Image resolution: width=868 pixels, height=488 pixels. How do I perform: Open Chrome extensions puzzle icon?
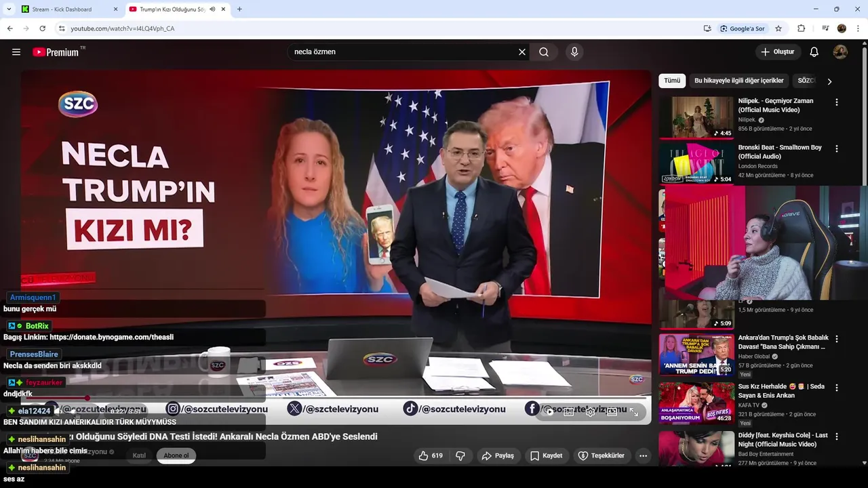click(x=801, y=28)
